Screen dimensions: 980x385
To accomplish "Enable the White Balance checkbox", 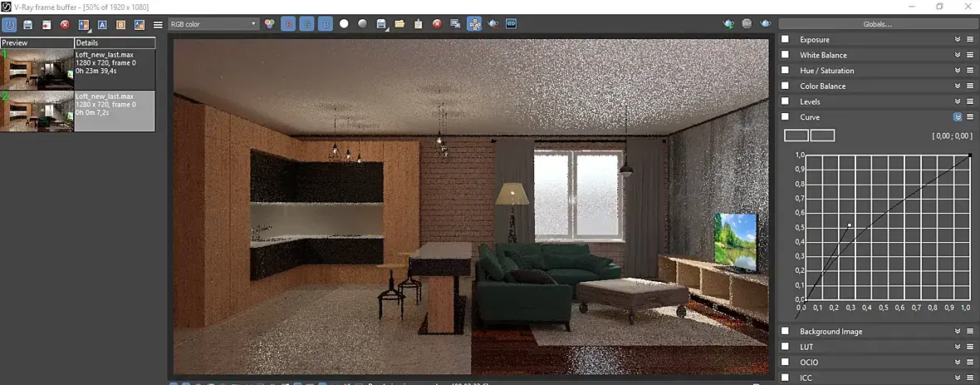I will click(785, 54).
